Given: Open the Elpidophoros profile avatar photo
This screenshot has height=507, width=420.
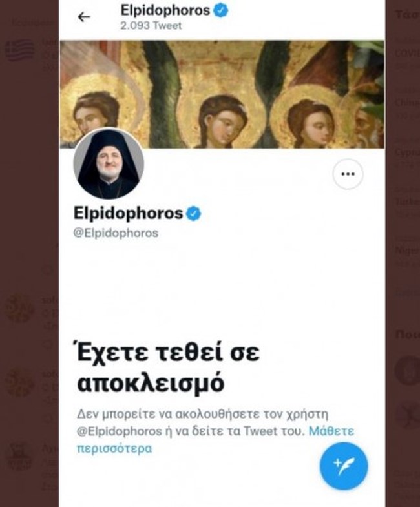Looking at the screenshot, I should pyautogui.click(x=109, y=164).
